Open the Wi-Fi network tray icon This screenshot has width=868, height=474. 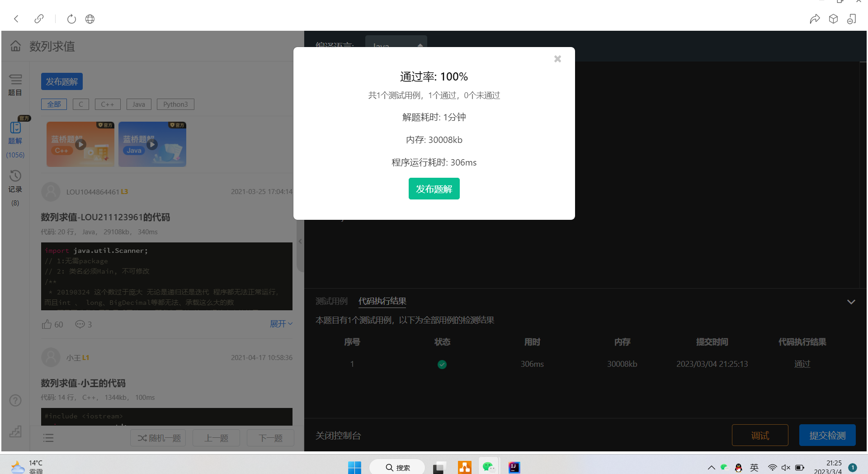773,468
